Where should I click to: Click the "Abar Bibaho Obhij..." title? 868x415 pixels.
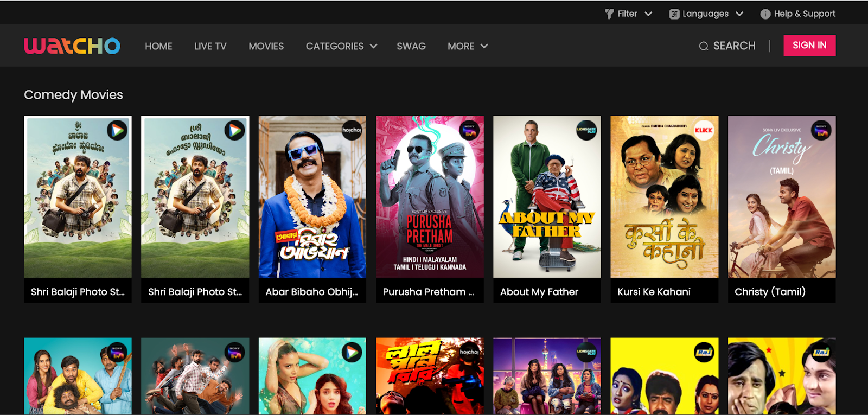(312, 292)
